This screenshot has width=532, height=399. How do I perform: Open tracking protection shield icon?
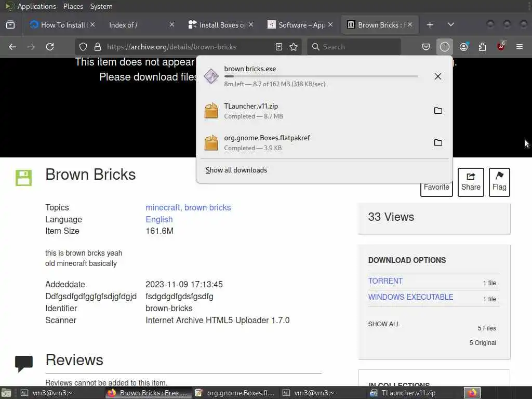pyautogui.click(x=83, y=47)
